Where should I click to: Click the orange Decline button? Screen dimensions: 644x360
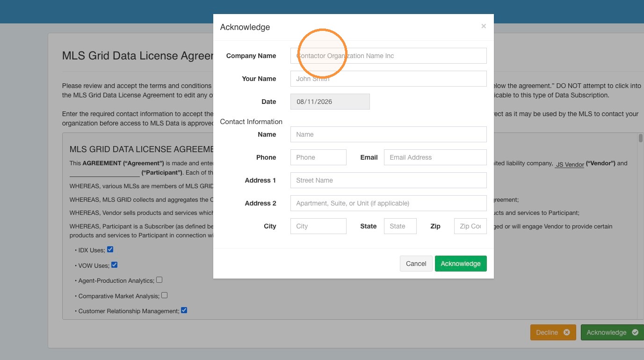coord(553,332)
